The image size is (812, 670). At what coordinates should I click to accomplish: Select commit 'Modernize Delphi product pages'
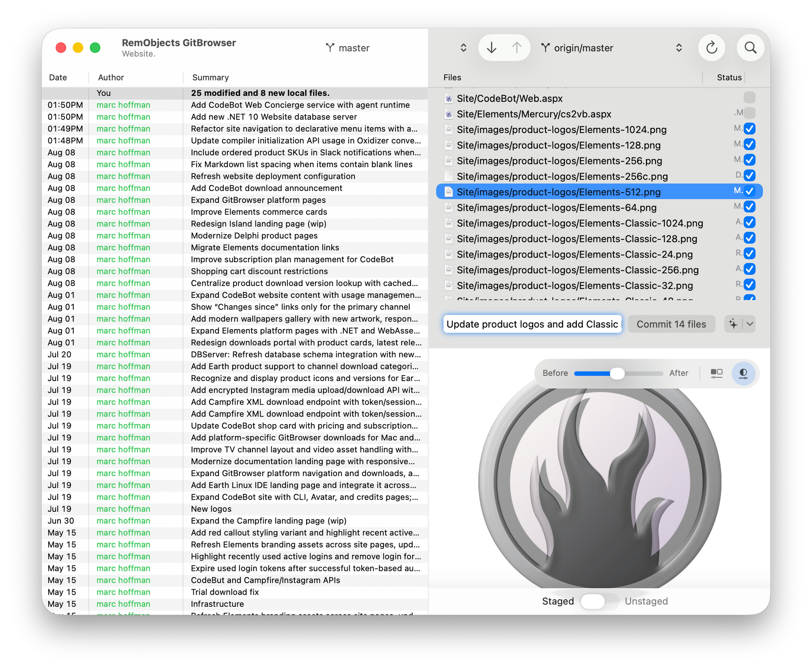pos(235,236)
